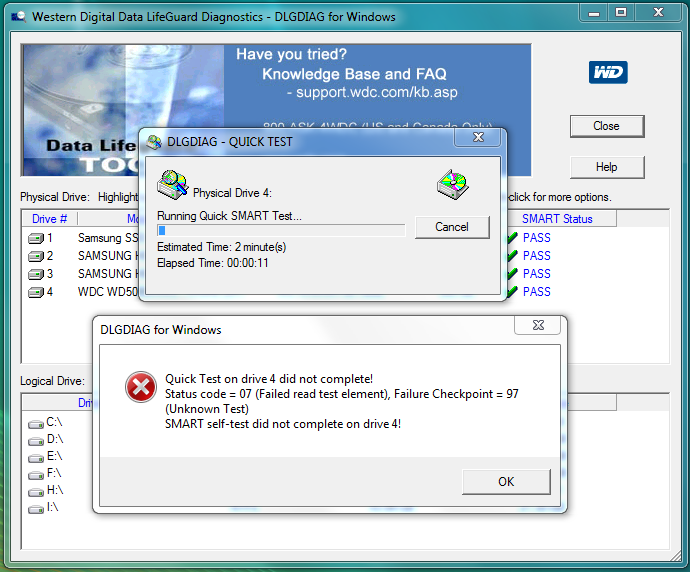Viewport: 690px width, 572px height.
Task: Click the main window title bar icon
Action: 18,17
